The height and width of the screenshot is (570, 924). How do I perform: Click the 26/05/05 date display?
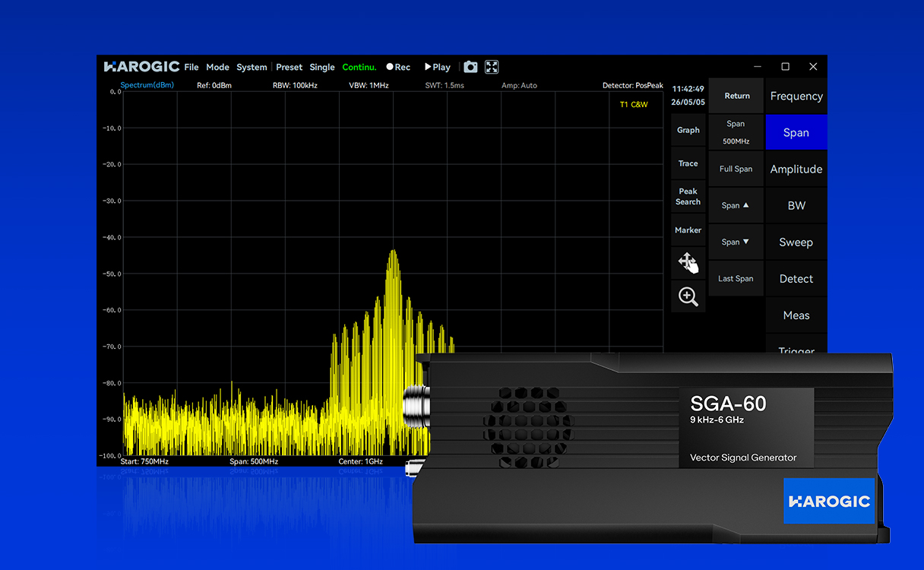pos(688,102)
